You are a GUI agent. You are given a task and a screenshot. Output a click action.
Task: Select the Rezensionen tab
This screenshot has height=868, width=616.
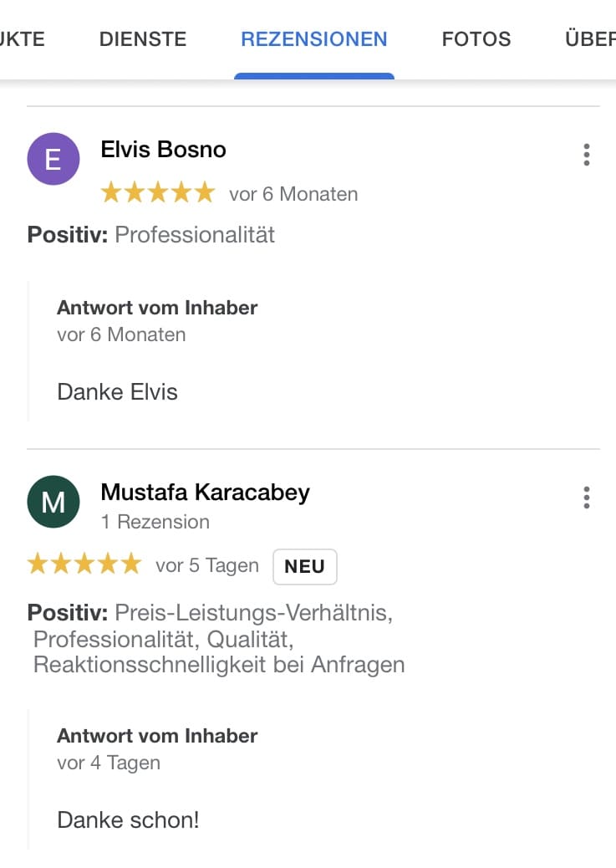pos(314,39)
